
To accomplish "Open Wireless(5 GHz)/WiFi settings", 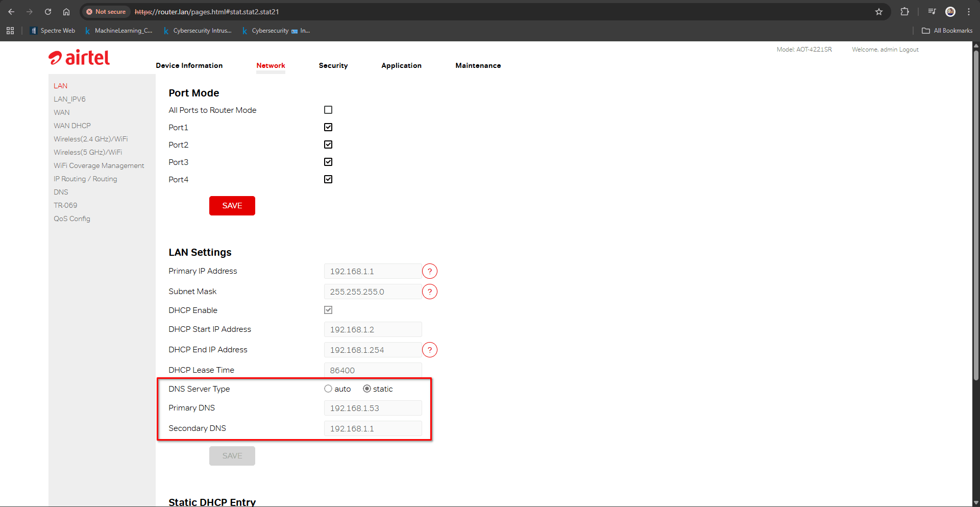I will coord(87,152).
